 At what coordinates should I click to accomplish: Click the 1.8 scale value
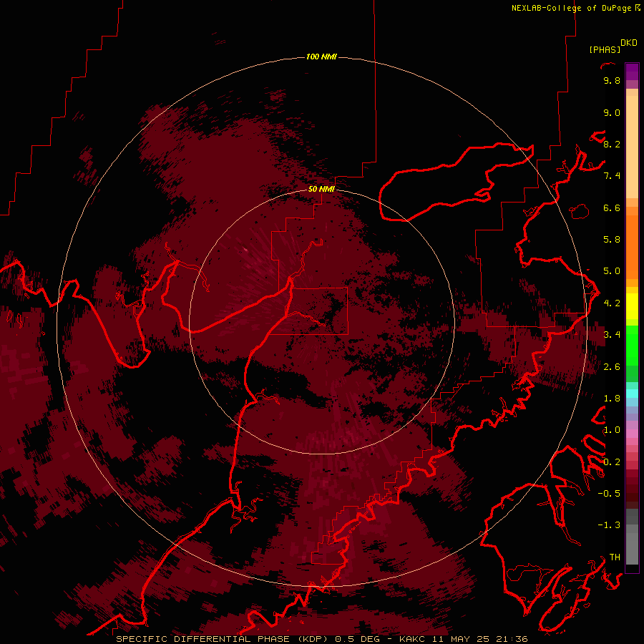[x=612, y=399]
